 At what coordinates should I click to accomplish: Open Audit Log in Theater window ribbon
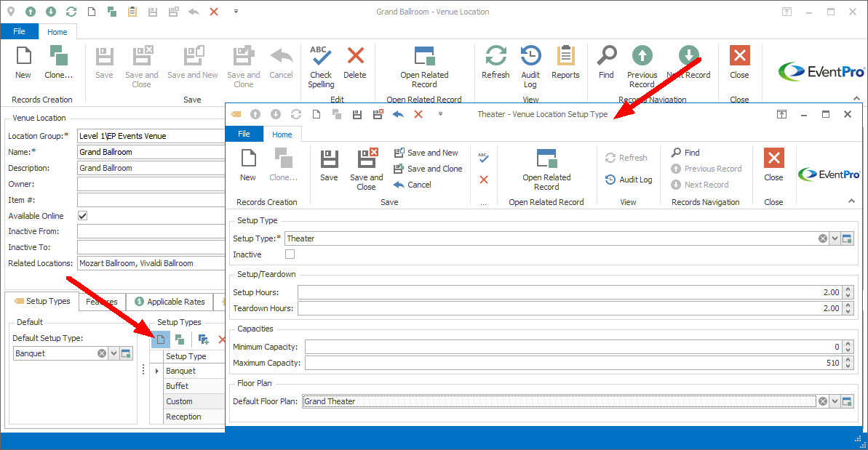[629, 180]
